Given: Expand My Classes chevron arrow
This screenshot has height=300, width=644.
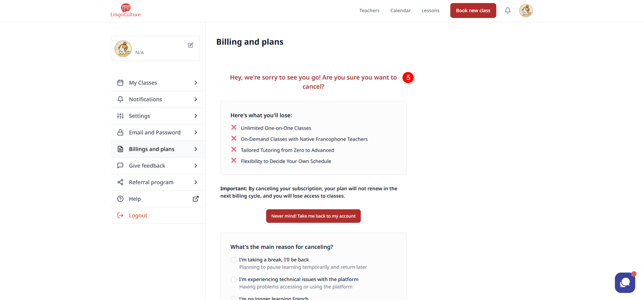Looking at the screenshot, I should tap(195, 83).
